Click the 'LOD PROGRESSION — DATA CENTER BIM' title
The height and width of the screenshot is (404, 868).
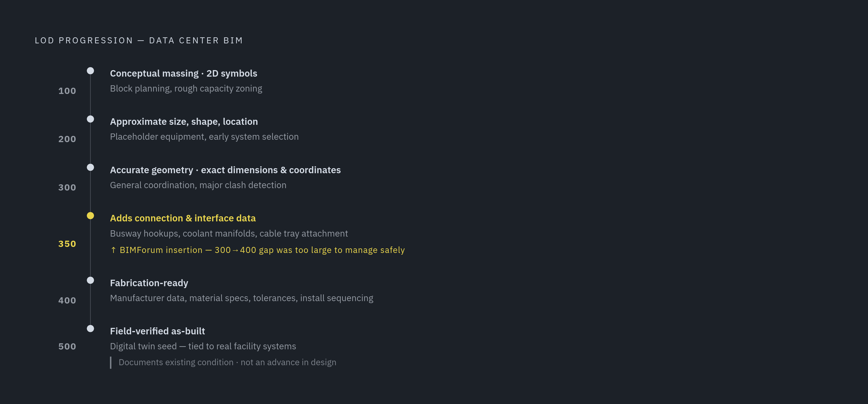(139, 40)
